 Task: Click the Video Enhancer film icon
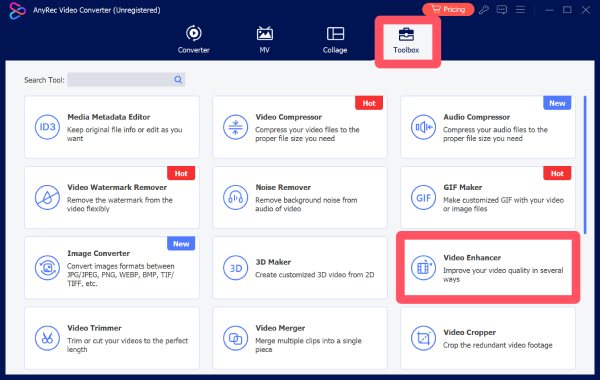tap(423, 268)
